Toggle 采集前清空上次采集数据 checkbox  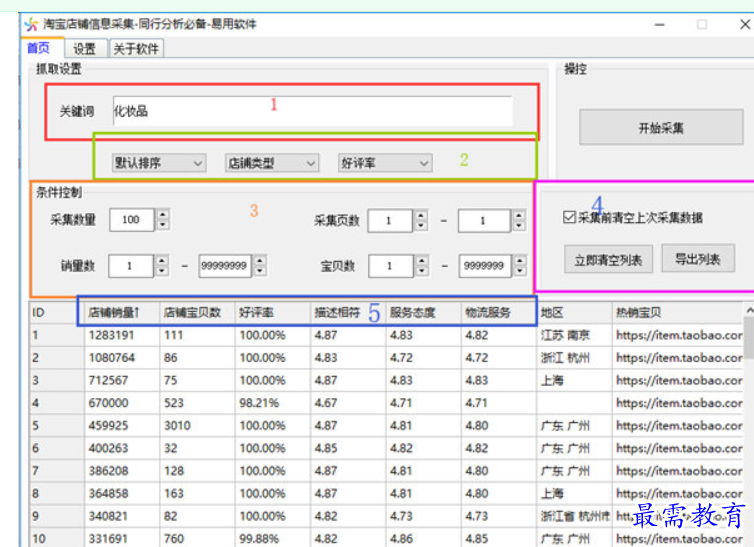tap(569, 217)
